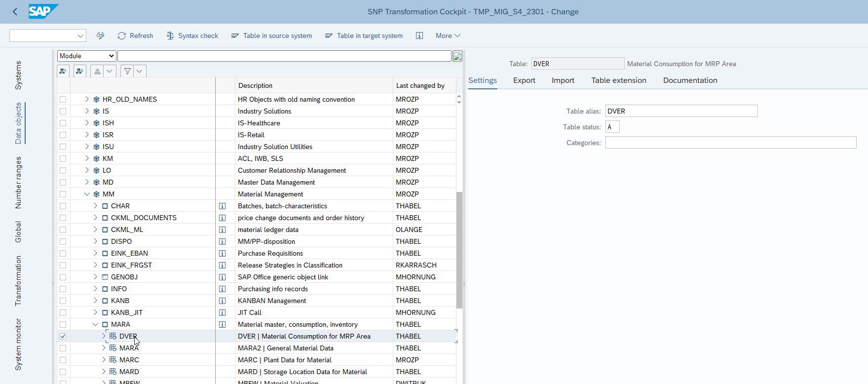Screen dimensions: 868x384
Task: Open the Export tab
Action: click(524, 80)
